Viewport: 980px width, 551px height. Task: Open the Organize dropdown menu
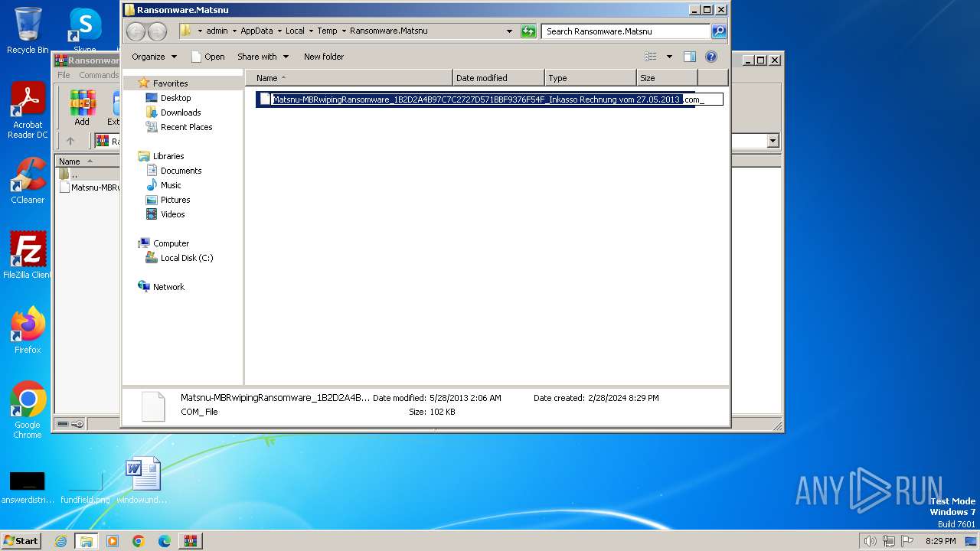[154, 57]
